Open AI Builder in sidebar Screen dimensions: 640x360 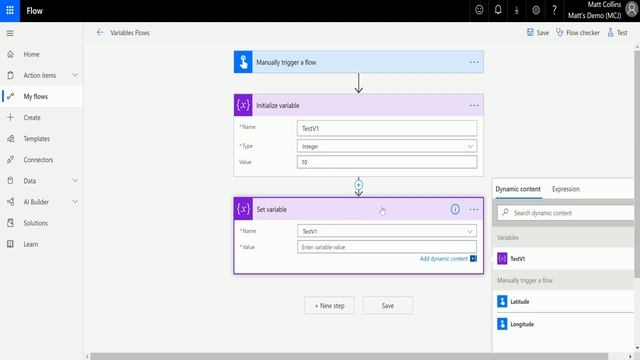click(x=36, y=202)
